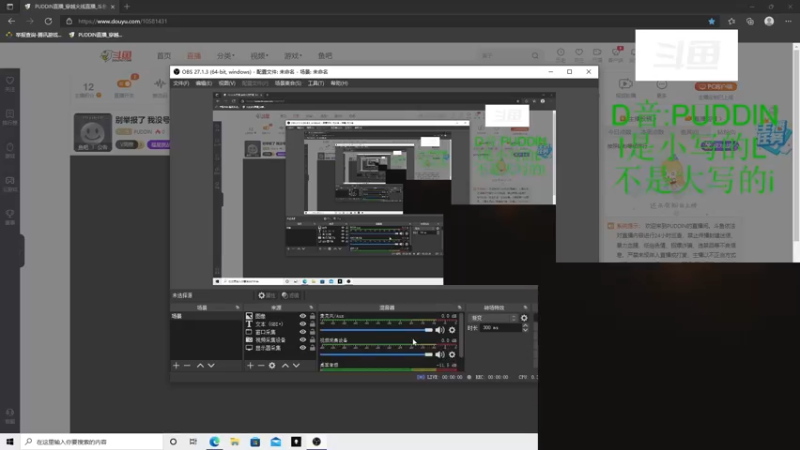800x450 pixels.
Task: Increase the transition duration with the up arrow
Action: click(525, 326)
